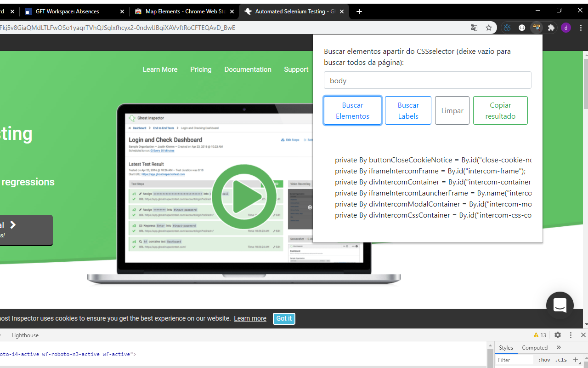This screenshot has height=368, width=588.
Task: Toggle the :hov element state panel
Action: pyautogui.click(x=544, y=360)
